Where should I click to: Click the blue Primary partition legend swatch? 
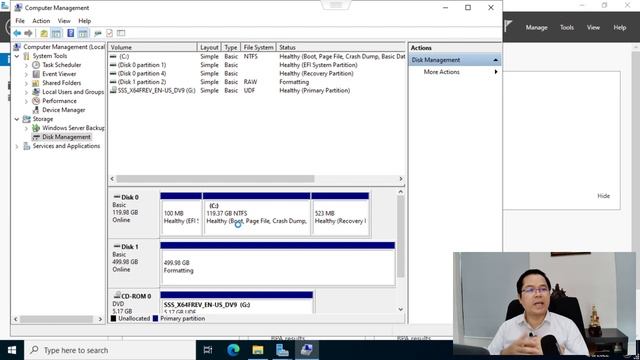pyautogui.click(x=155, y=318)
